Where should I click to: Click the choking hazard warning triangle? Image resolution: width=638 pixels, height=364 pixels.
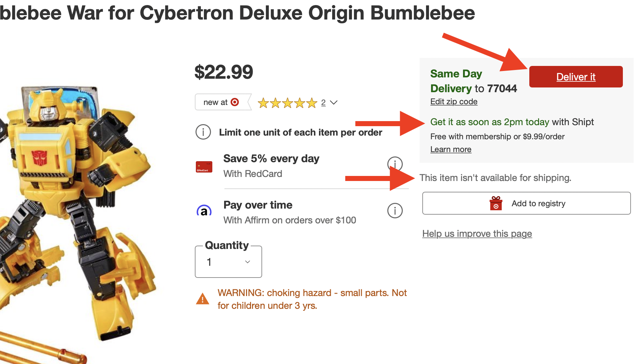(203, 299)
